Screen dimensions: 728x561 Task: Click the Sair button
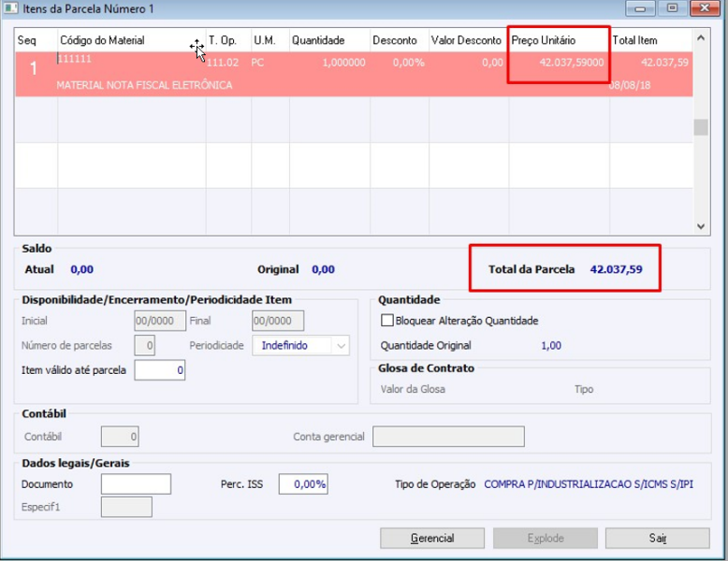coord(658,539)
